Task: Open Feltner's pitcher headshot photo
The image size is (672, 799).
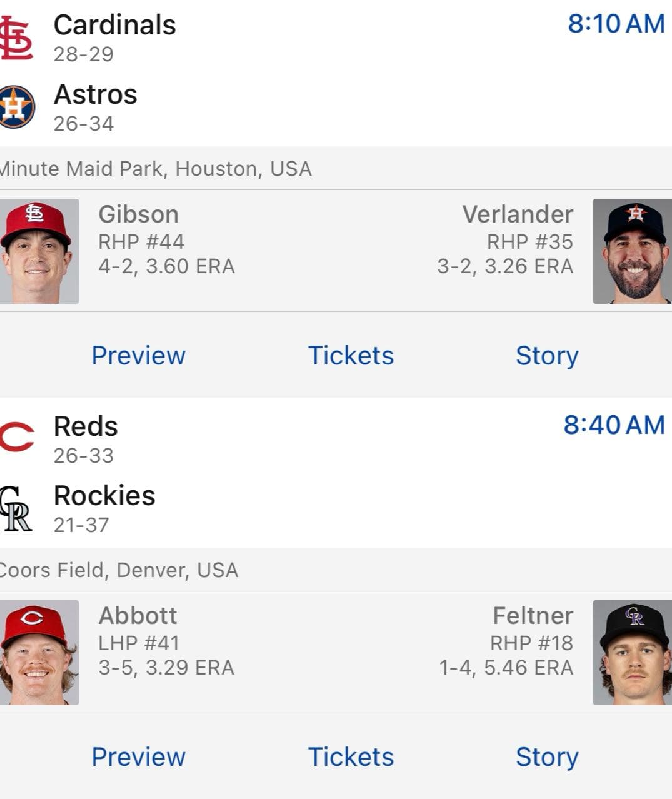Action: pyautogui.click(x=632, y=653)
